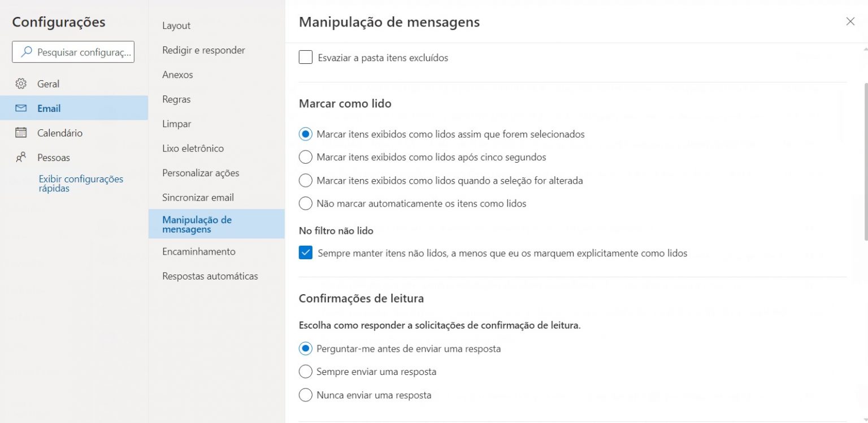Viewport: 868px width, 423px height.
Task: Open Pessoas settings category
Action: [x=74, y=158]
